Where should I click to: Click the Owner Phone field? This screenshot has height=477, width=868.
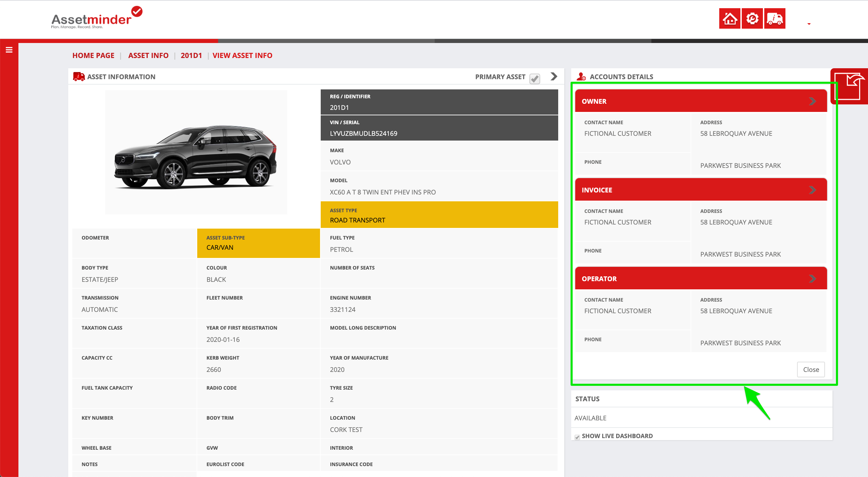[x=633, y=163]
